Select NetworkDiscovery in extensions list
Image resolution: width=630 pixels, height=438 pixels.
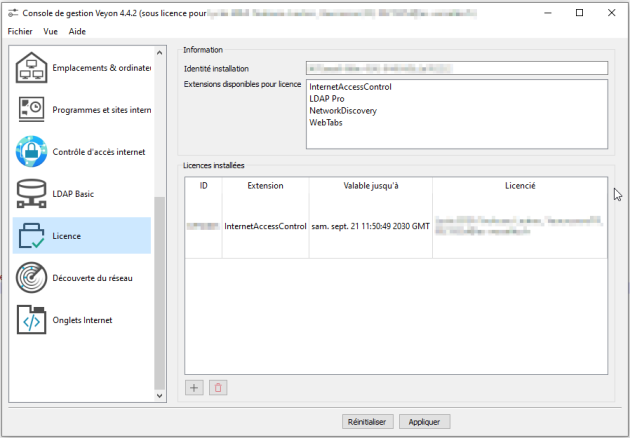click(x=343, y=111)
